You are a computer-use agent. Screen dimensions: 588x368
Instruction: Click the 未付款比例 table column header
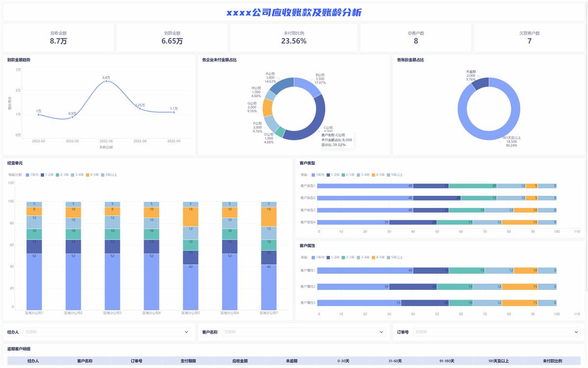tap(552, 361)
